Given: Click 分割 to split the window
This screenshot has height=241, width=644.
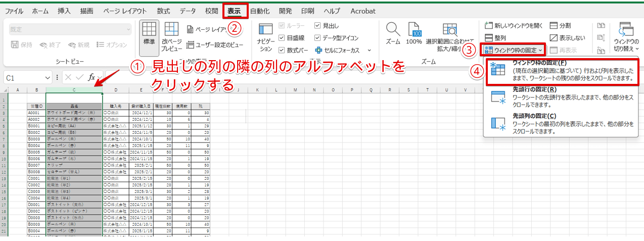Looking at the screenshot, I should pos(561,25).
